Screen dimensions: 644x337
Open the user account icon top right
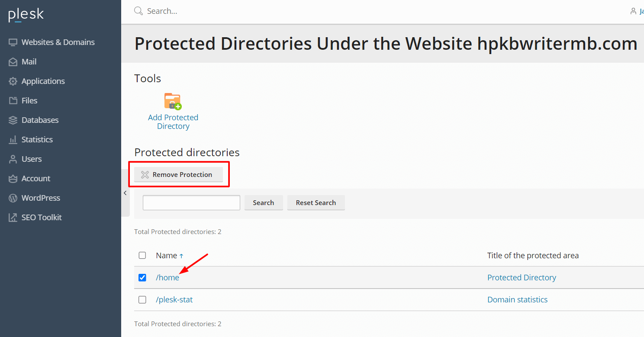tap(633, 11)
